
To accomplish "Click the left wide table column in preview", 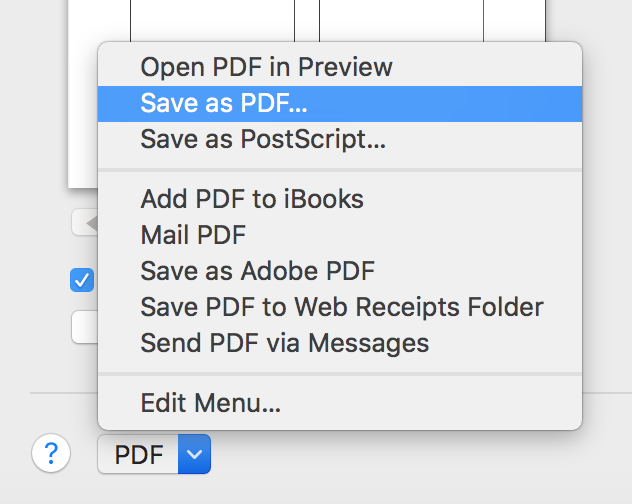I will [212, 20].
